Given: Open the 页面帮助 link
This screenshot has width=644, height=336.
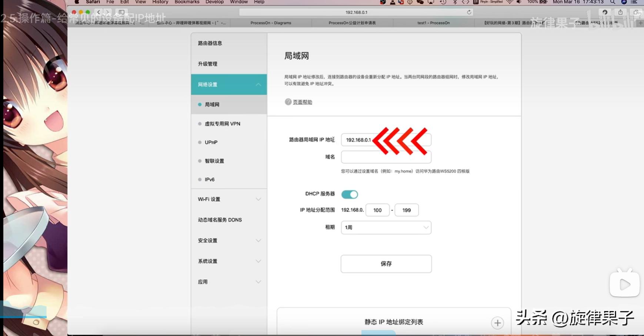Looking at the screenshot, I should 302,102.
